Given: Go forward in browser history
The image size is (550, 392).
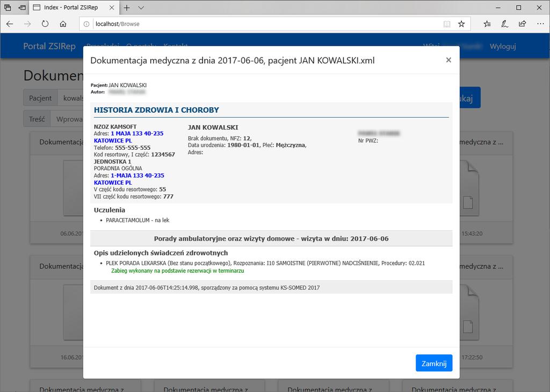Looking at the screenshot, I should [27, 24].
